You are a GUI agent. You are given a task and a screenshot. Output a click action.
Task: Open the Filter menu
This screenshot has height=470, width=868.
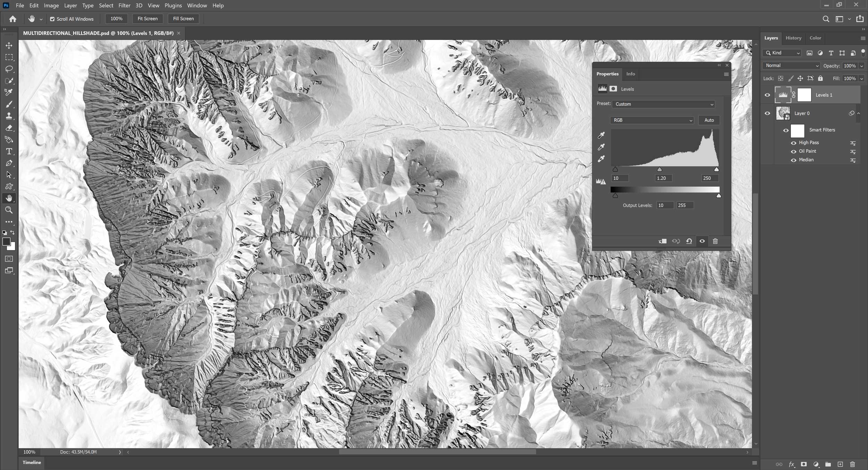(124, 6)
